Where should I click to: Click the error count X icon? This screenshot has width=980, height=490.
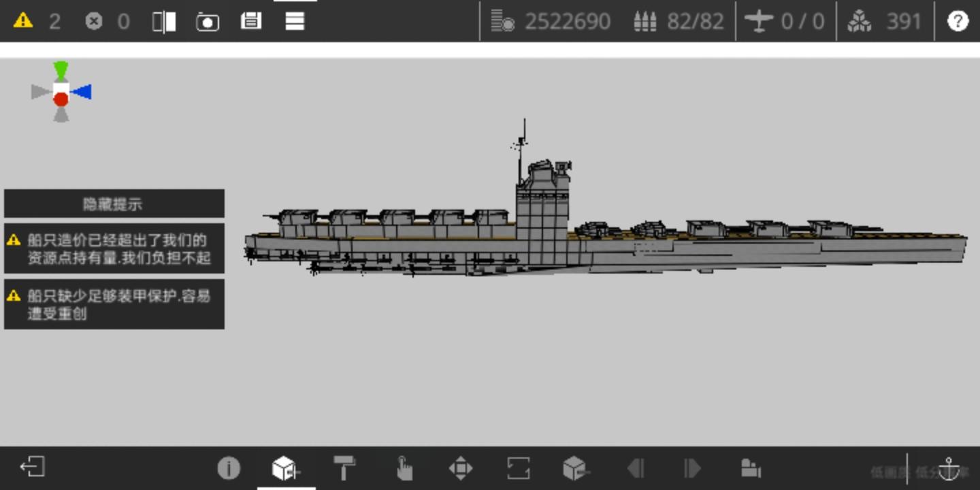coord(94,21)
